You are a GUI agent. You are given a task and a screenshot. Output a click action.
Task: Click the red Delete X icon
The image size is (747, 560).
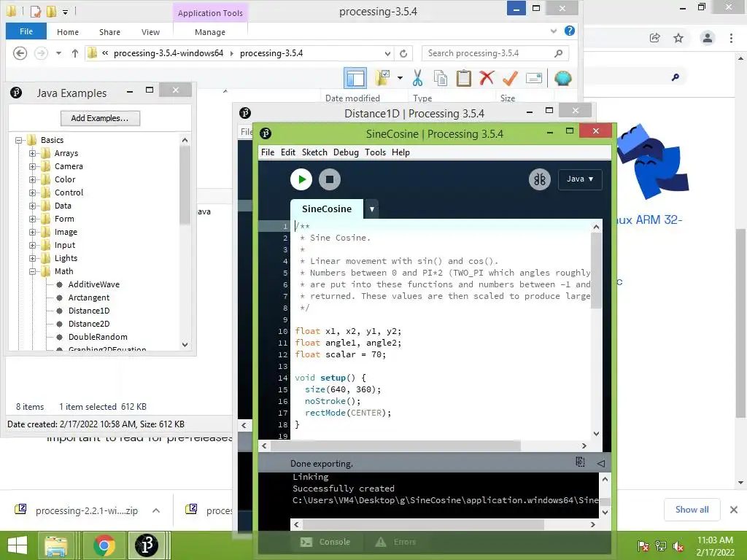pyautogui.click(x=487, y=78)
